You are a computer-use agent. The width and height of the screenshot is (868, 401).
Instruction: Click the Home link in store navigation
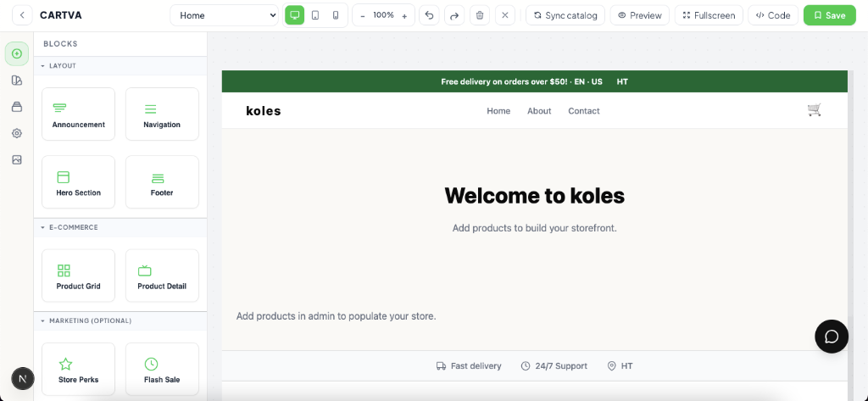click(498, 111)
